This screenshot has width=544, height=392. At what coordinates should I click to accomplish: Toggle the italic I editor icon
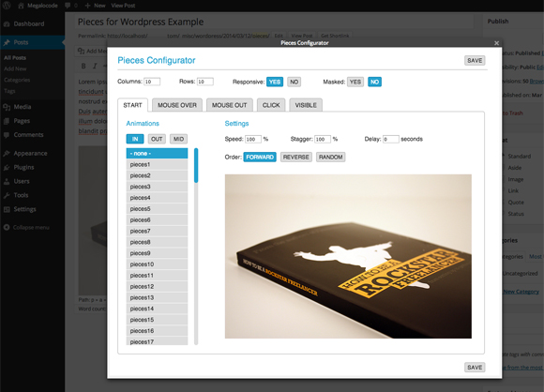95,66
